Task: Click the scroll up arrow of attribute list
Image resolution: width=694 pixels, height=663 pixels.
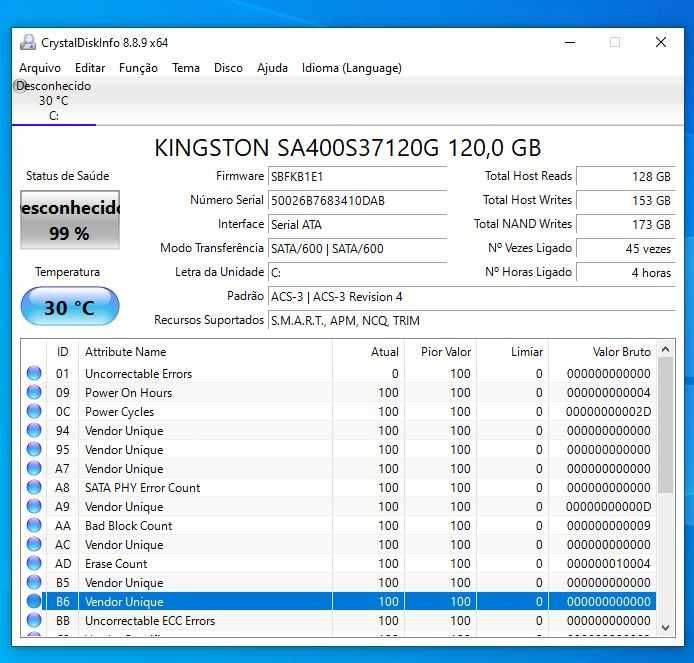Action: point(665,349)
